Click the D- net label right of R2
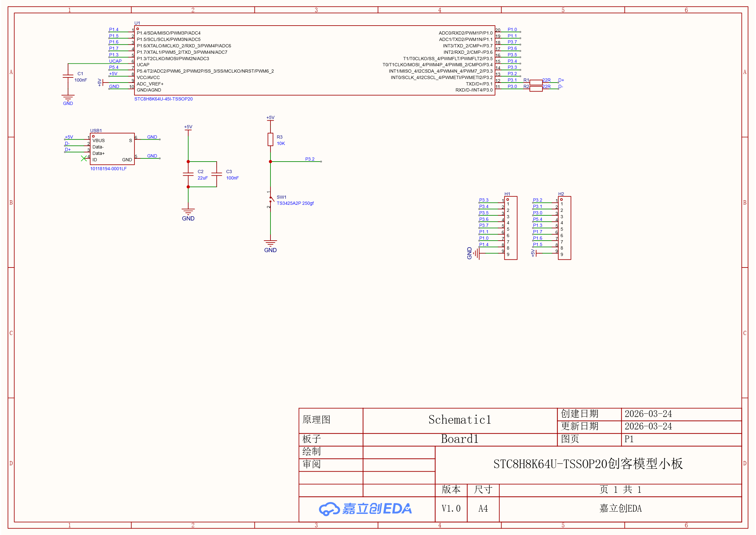 tap(560, 86)
